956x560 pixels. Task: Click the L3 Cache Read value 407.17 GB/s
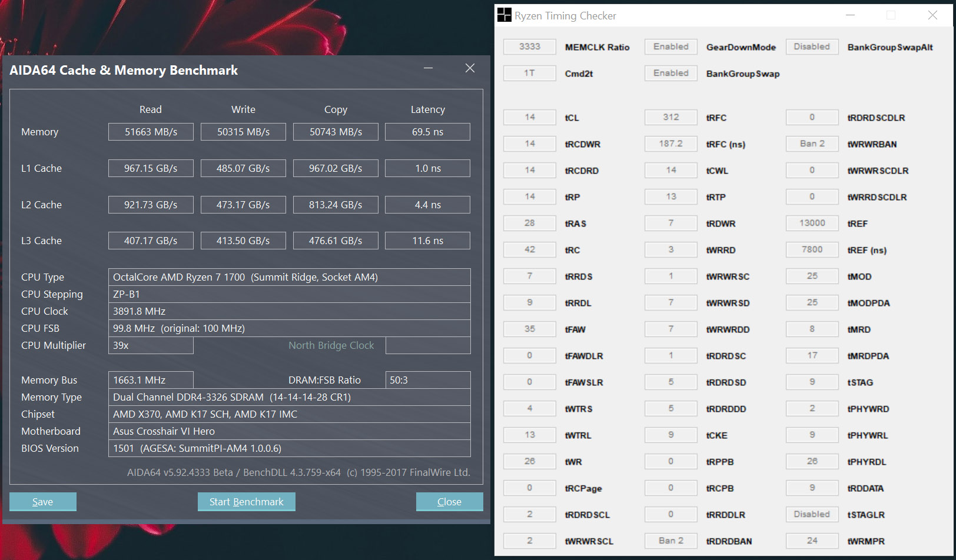[x=151, y=241]
